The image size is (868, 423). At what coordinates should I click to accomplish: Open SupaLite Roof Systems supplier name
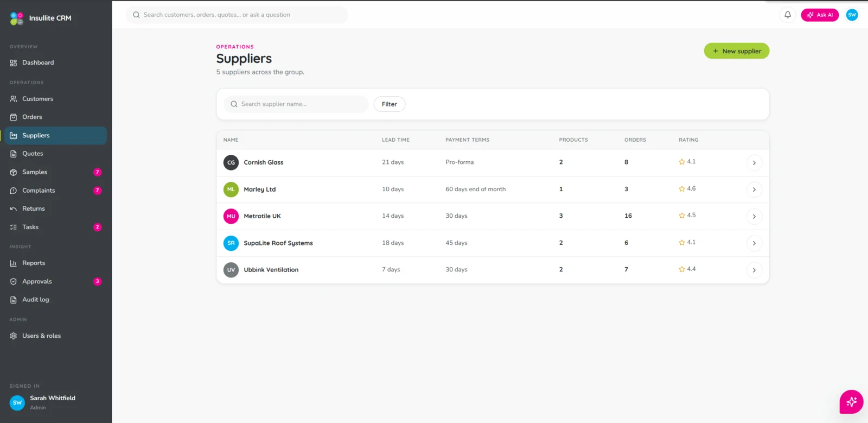tap(278, 243)
